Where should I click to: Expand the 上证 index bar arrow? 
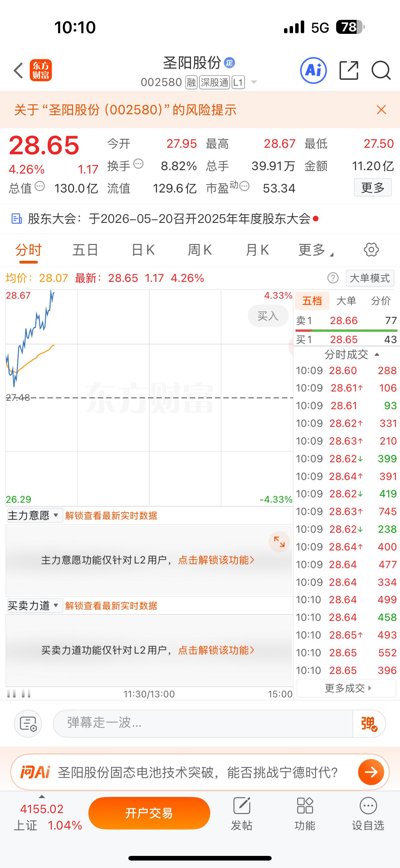(x=42, y=797)
